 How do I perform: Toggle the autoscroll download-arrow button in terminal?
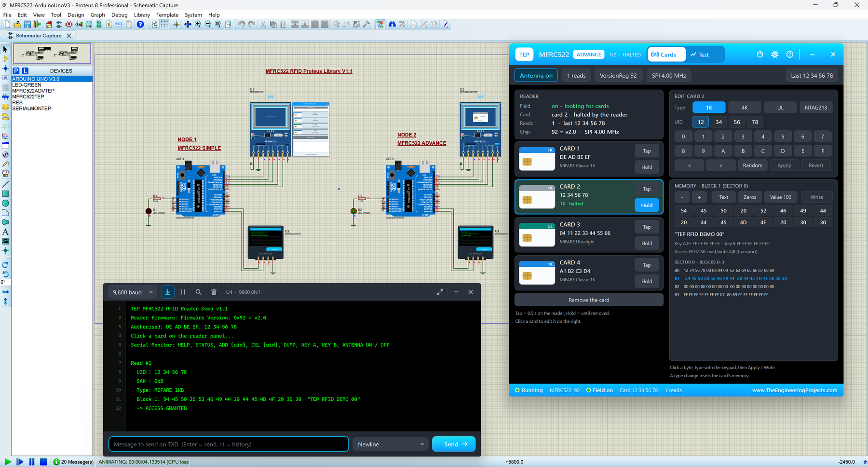click(168, 292)
